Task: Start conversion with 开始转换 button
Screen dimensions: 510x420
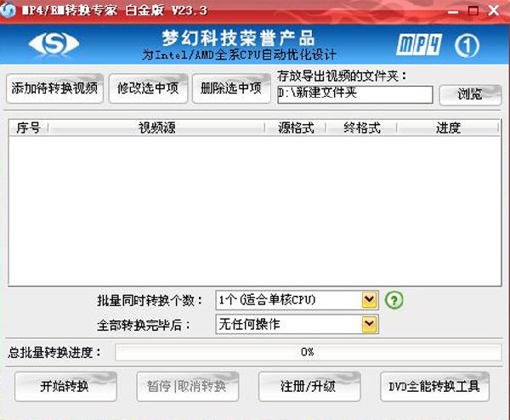Action: 65,387
